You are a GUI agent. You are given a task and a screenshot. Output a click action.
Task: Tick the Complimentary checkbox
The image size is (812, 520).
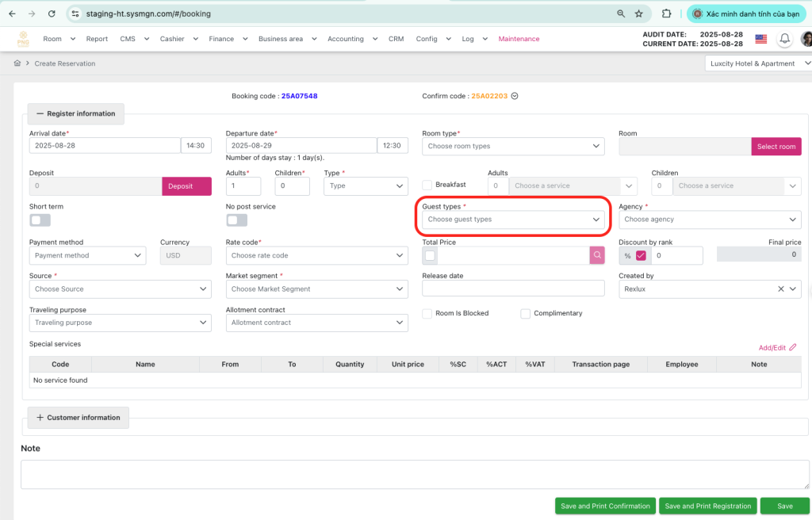pyautogui.click(x=525, y=314)
